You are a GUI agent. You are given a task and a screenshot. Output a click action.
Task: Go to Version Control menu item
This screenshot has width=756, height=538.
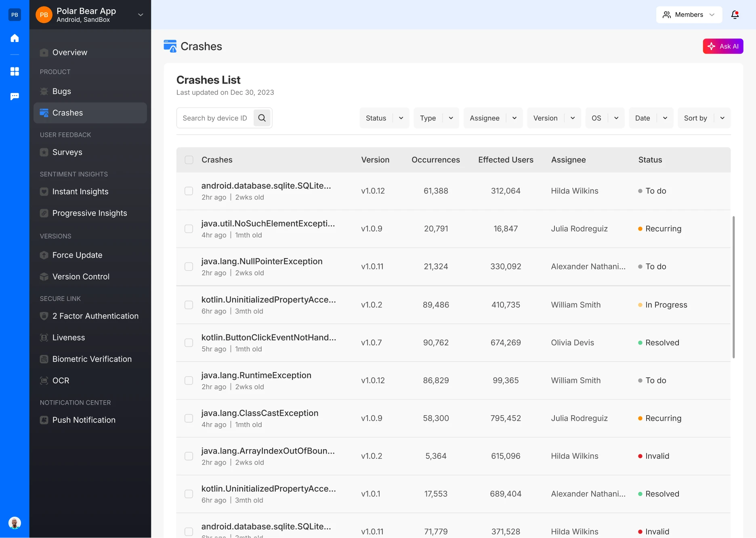click(81, 277)
